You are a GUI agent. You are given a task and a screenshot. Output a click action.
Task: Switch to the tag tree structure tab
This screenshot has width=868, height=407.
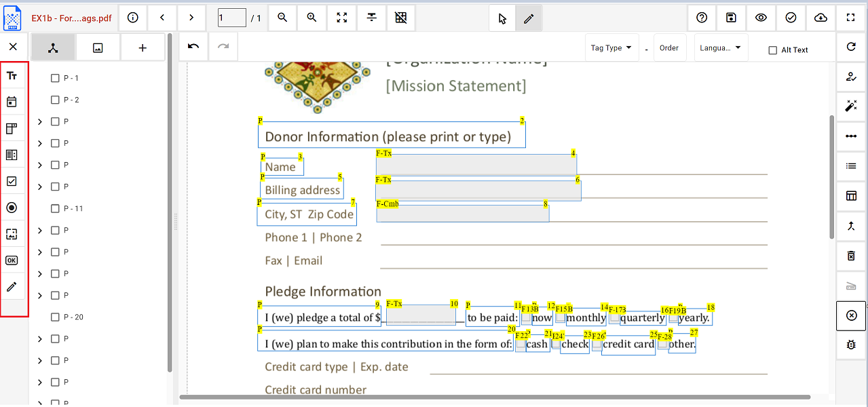[x=54, y=47]
